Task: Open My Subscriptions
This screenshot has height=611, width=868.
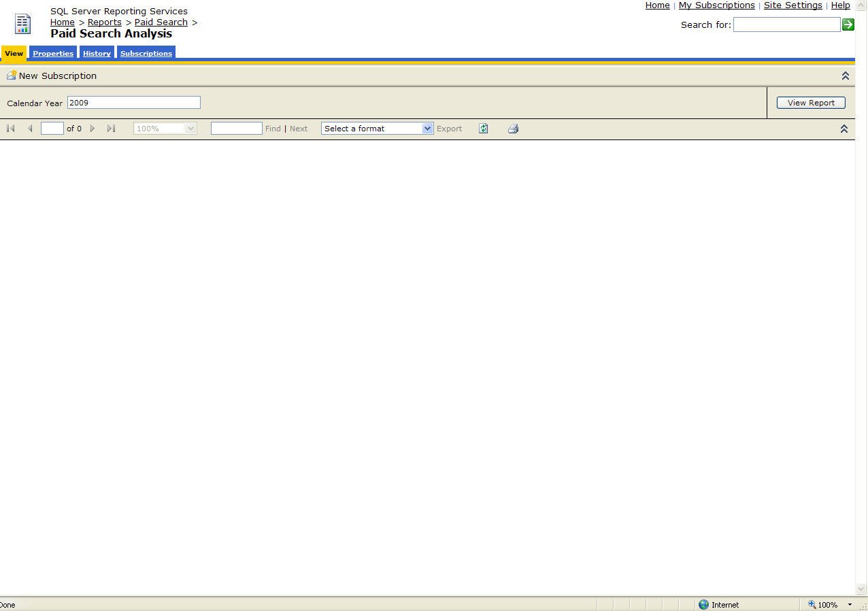Action: click(x=716, y=5)
